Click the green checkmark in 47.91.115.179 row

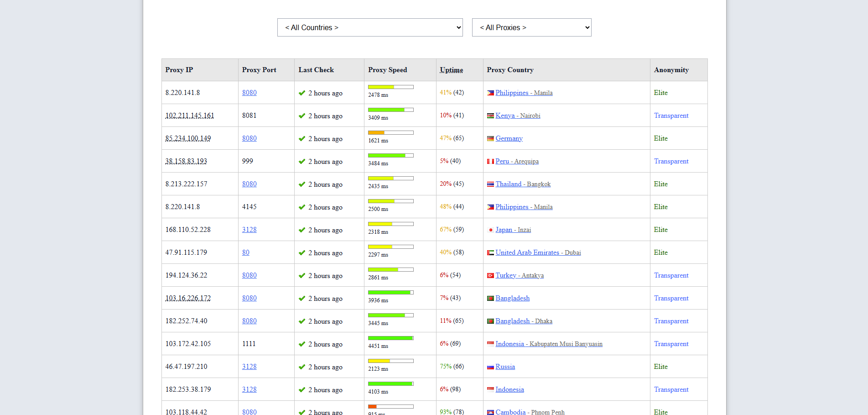(x=302, y=253)
